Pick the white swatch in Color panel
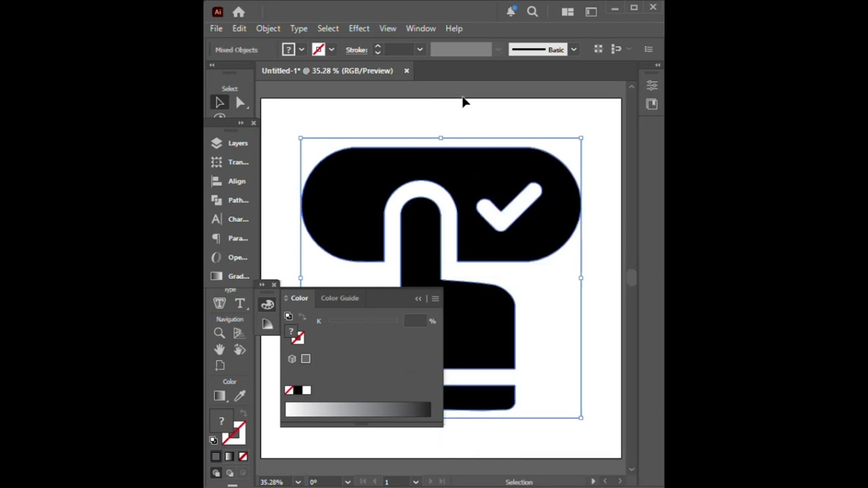 coord(307,390)
